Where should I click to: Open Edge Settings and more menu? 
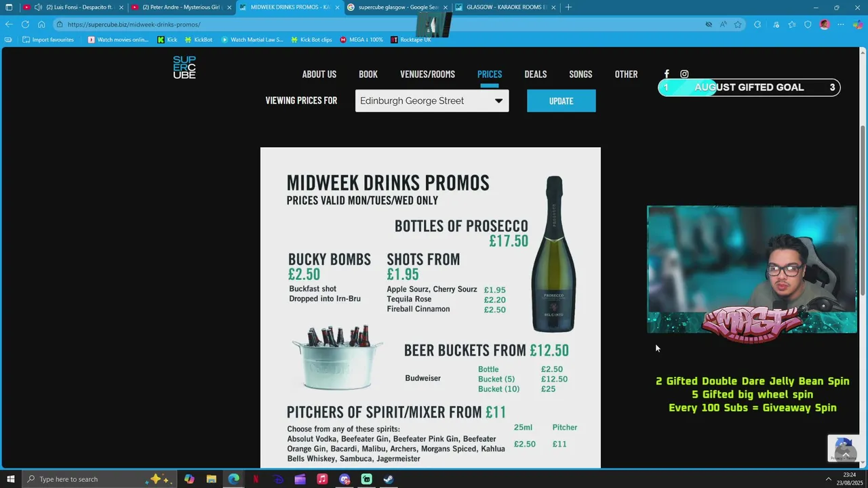pyautogui.click(x=841, y=24)
